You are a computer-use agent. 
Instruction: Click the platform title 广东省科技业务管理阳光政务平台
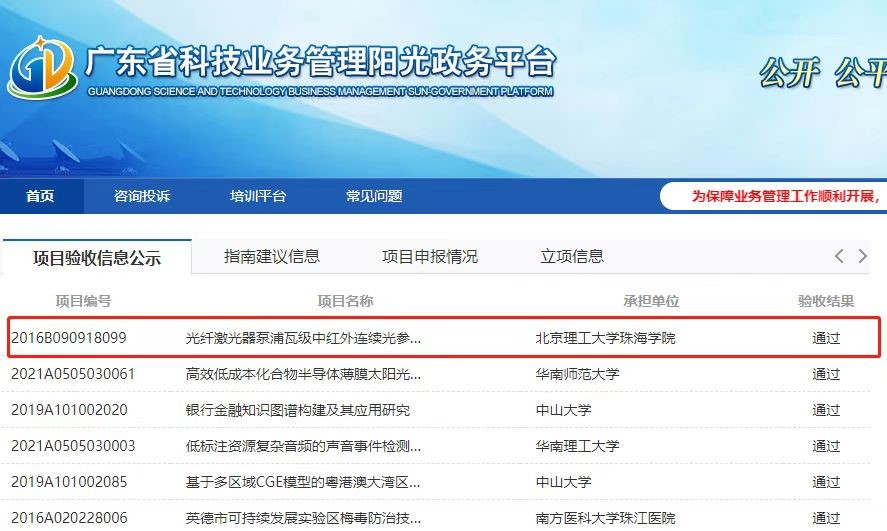tap(321, 61)
